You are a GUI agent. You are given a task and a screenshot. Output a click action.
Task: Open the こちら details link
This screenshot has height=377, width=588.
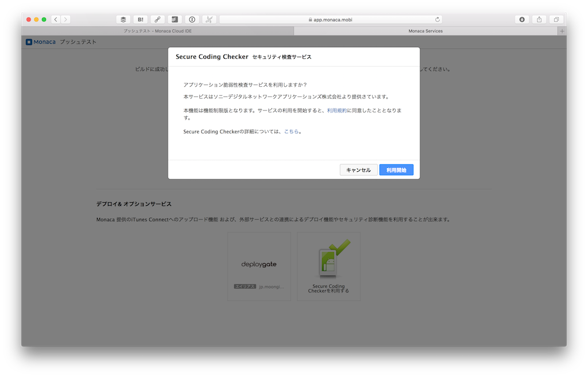tap(291, 132)
